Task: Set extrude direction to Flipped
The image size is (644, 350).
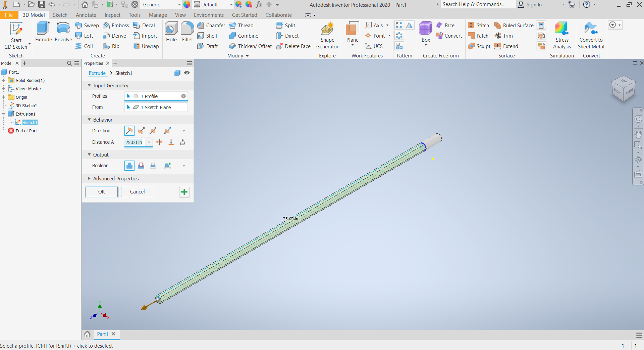Action: tap(141, 131)
